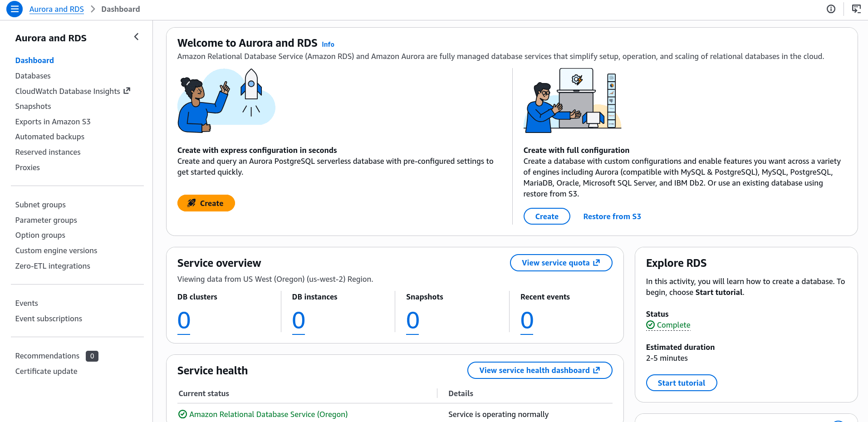
Task: Click the DB instances count
Action: (299, 321)
